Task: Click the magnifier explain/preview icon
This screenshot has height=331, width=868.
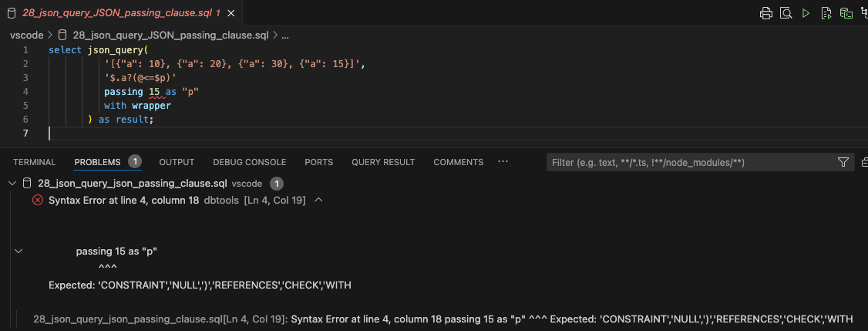Action: 786,13
